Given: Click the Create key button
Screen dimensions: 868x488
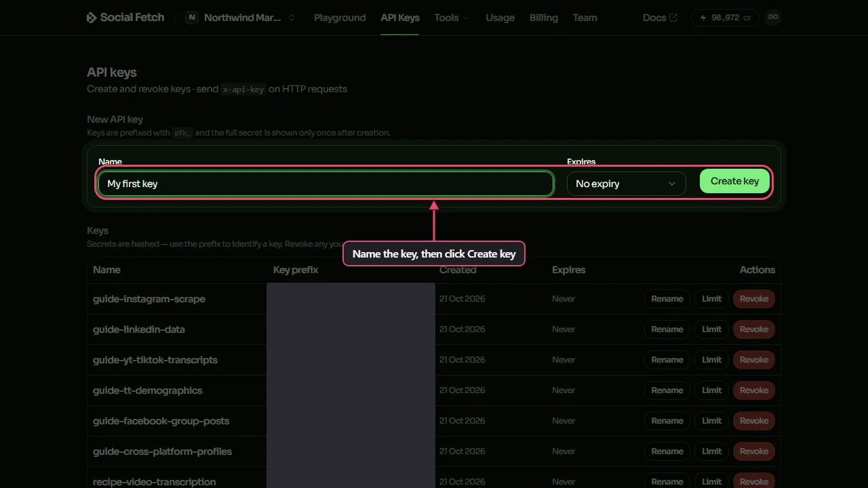Looking at the screenshot, I should [x=734, y=181].
